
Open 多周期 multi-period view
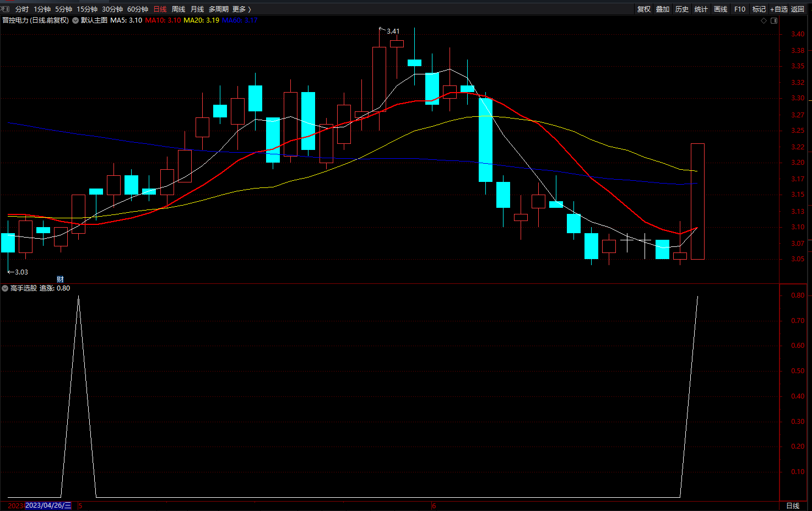click(218, 9)
